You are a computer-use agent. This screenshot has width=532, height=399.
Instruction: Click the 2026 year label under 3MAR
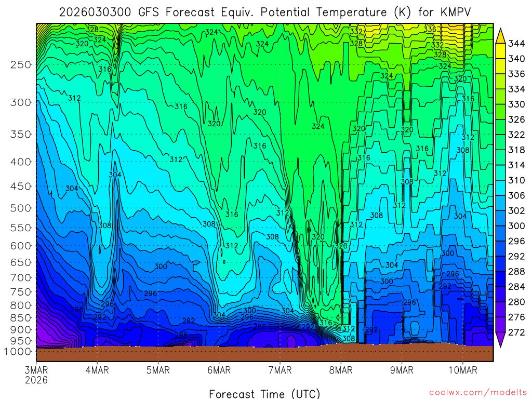[x=36, y=380]
